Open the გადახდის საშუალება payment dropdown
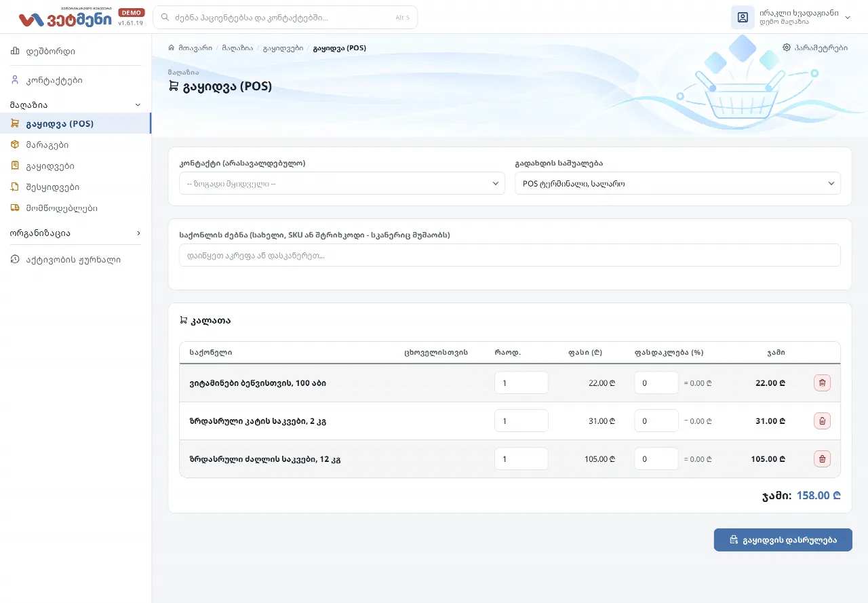 click(x=677, y=183)
